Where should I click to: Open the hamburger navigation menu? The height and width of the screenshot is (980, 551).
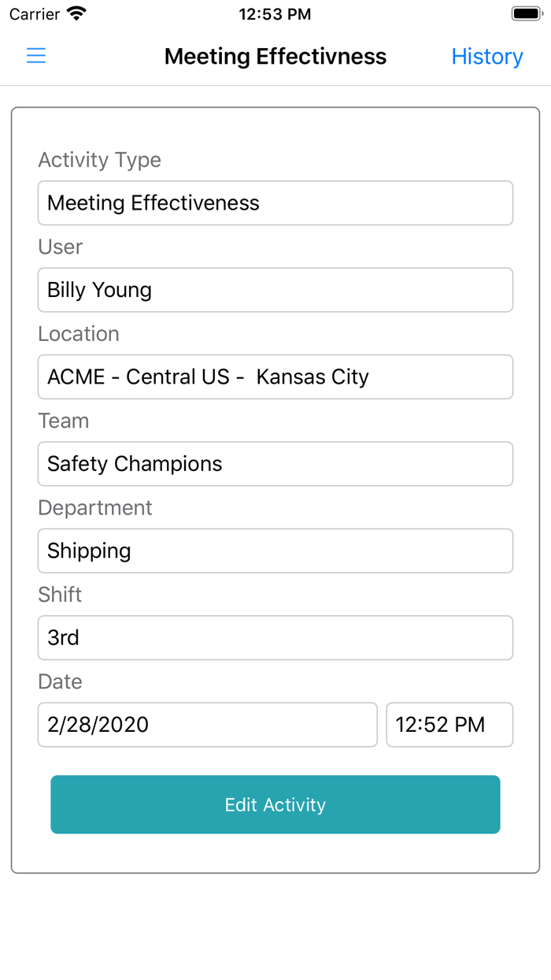(35, 56)
